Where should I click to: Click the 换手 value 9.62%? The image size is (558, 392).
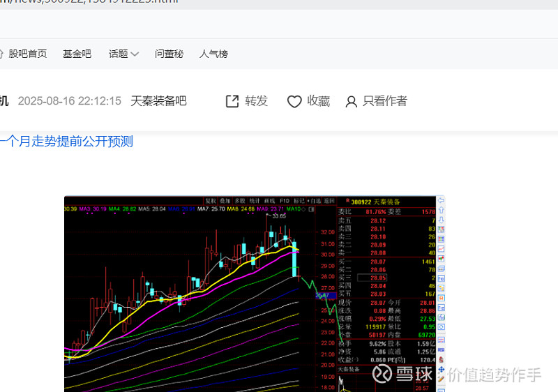pyautogui.click(x=377, y=344)
